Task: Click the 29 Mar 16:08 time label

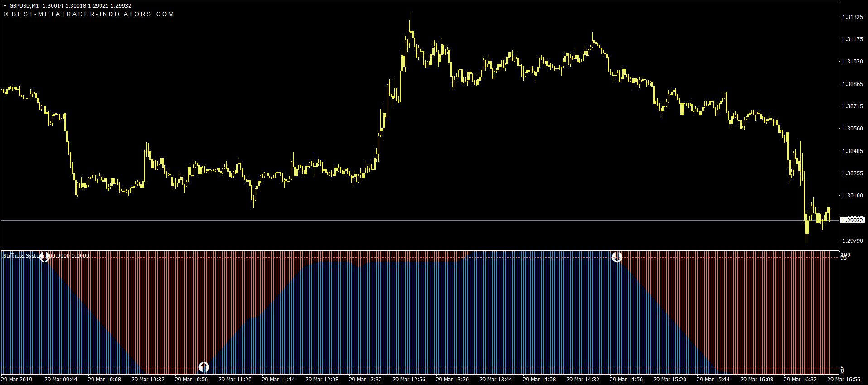Action: (x=757, y=380)
